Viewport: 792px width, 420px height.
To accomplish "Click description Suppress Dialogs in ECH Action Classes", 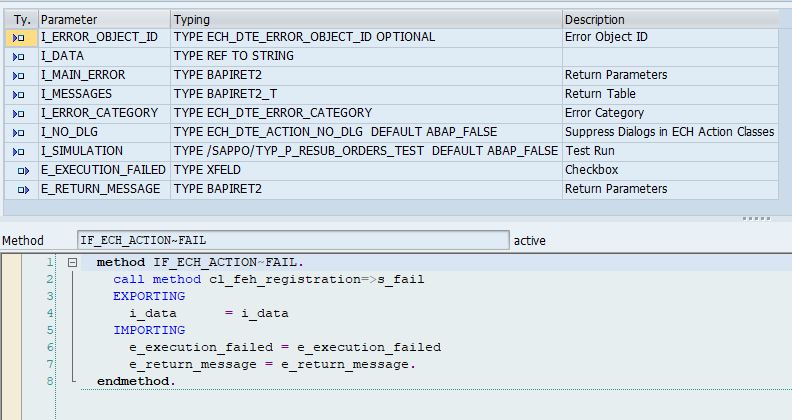I will click(x=669, y=132).
